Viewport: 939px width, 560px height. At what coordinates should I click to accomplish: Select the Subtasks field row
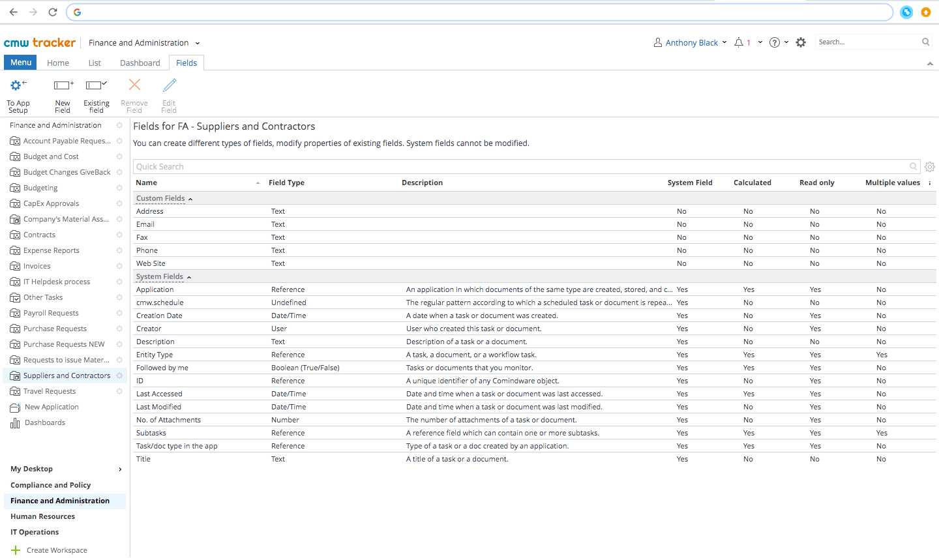535,433
